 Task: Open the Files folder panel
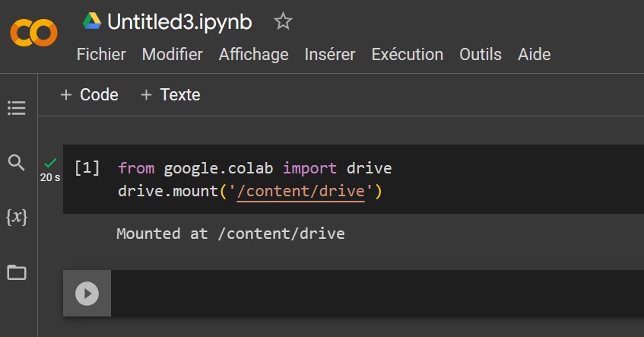click(x=17, y=272)
